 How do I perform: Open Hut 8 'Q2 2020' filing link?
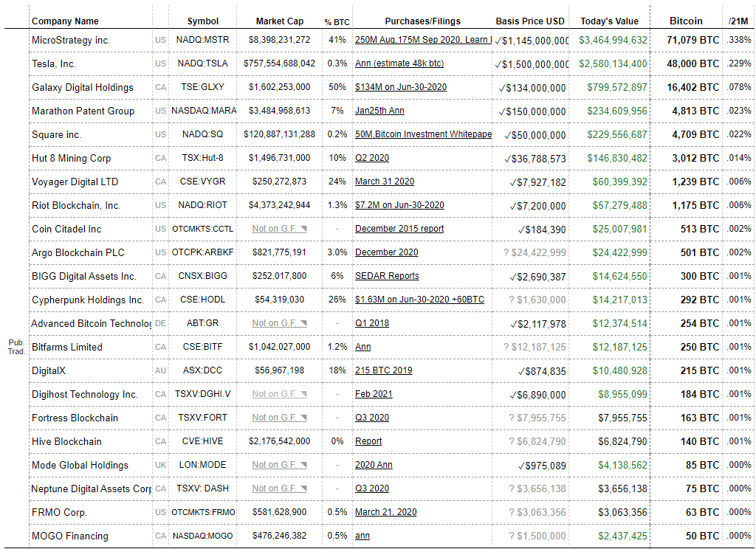(x=372, y=158)
